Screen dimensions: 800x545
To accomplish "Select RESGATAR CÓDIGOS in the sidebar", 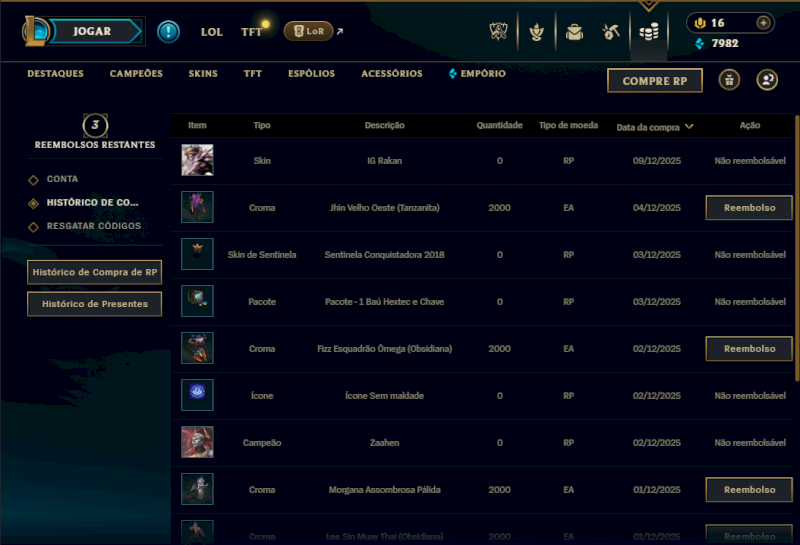I will click(93, 226).
